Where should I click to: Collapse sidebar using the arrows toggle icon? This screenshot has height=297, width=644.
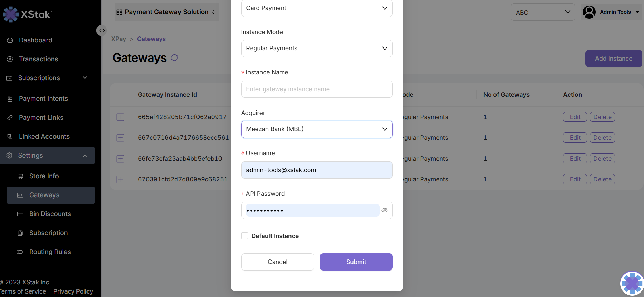tap(102, 31)
